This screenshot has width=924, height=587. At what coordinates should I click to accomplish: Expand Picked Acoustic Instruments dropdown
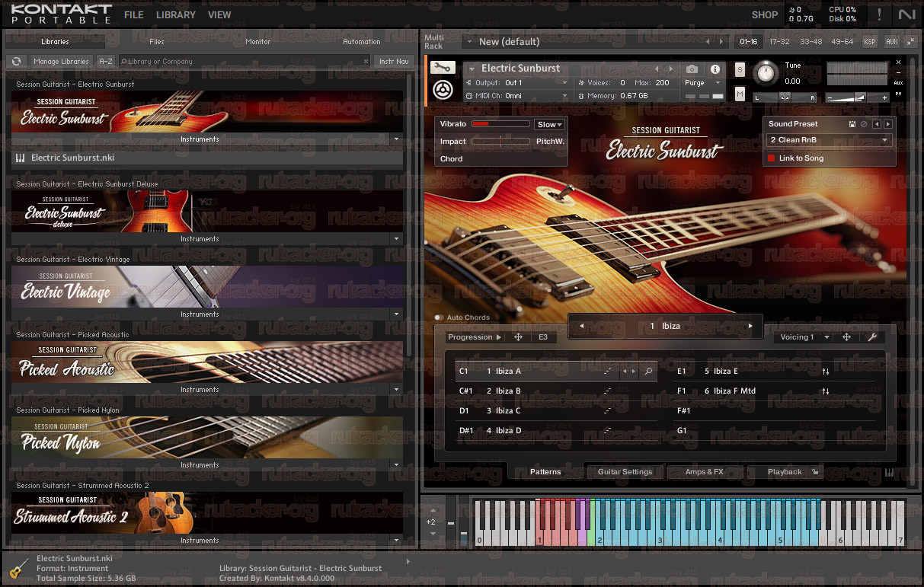(x=396, y=390)
